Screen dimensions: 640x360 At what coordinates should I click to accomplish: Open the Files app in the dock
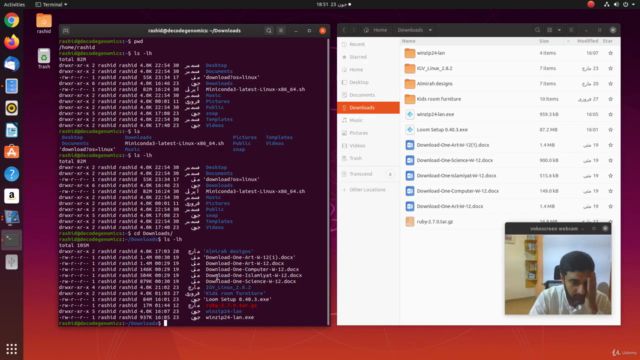[x=11, y=86]
